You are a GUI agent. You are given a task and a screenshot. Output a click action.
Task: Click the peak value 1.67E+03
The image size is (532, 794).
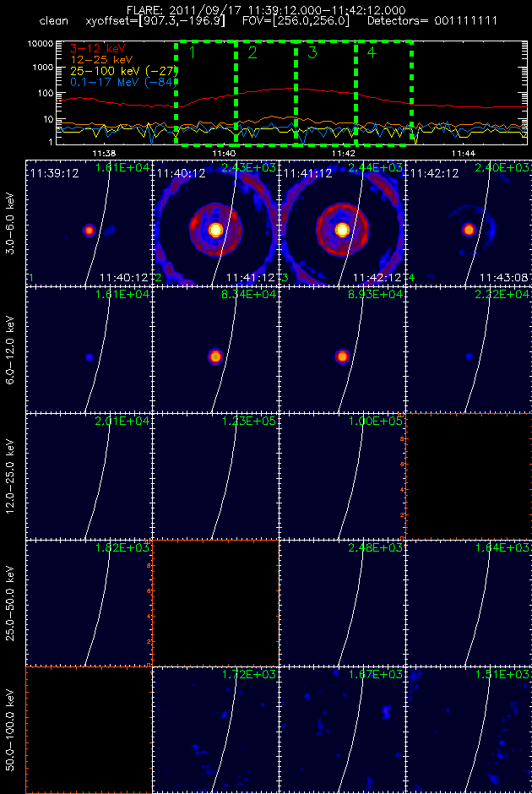pos(376,675)
